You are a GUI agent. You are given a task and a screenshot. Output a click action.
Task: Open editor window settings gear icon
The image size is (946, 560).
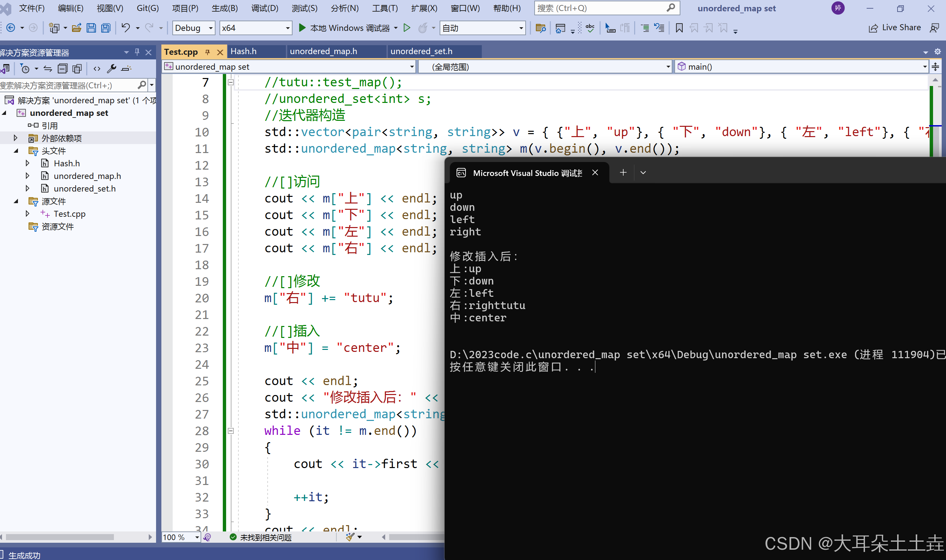tap(937, 52)
